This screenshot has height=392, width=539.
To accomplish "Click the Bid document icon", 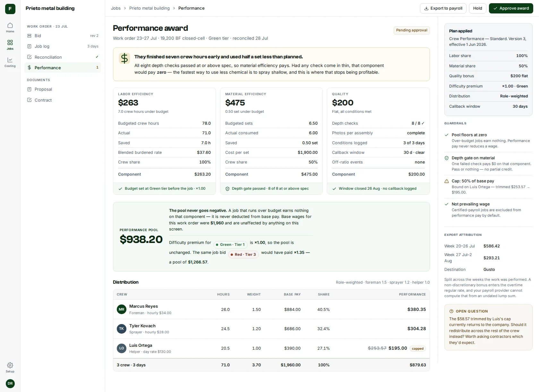I will (x=30, y=36).
